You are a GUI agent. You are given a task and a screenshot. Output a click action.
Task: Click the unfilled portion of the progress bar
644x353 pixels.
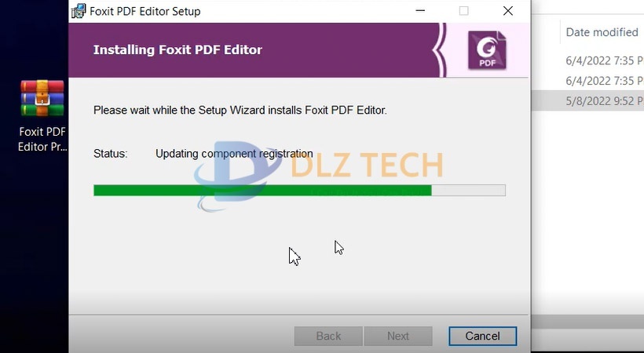coord(469,191)
